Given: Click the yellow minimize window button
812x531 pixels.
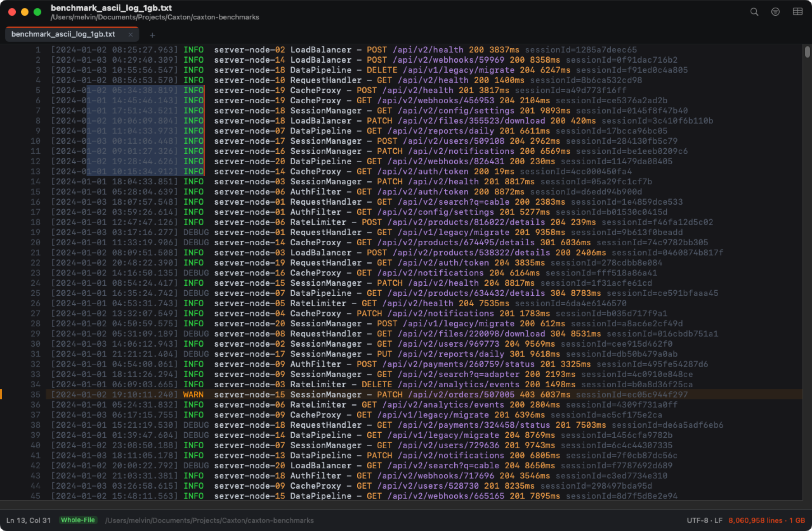Looking at the screenshot, I should pos(25,12).
